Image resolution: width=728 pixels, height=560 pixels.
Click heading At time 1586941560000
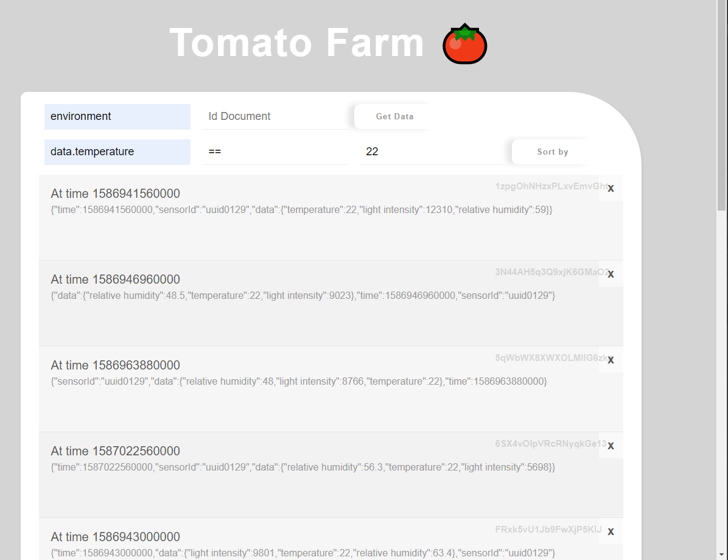coord(115,194)
